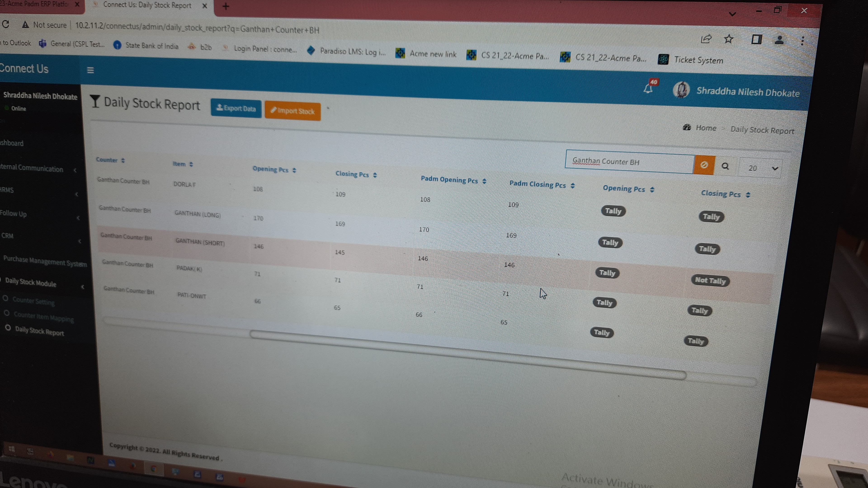
Task: Open Dashboard in sidebar
Action: click(12, 143)
